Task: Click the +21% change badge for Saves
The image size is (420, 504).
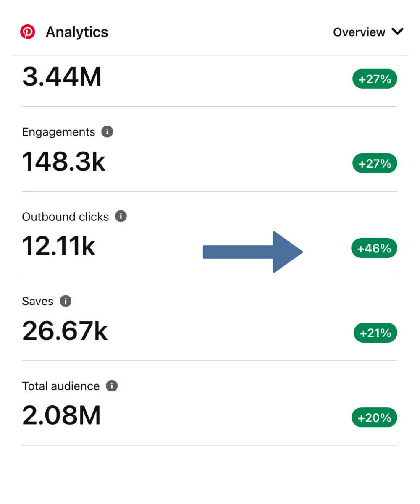Action: [375, 333]
